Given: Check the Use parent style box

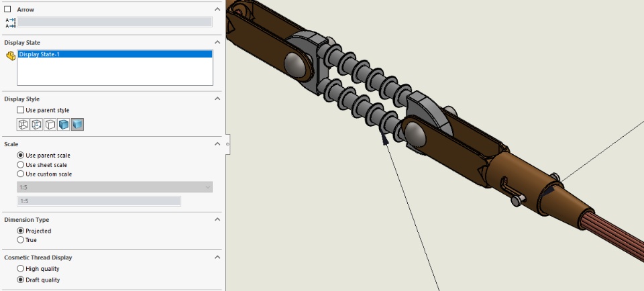Looking at the screenshot, I should point(21,110).
